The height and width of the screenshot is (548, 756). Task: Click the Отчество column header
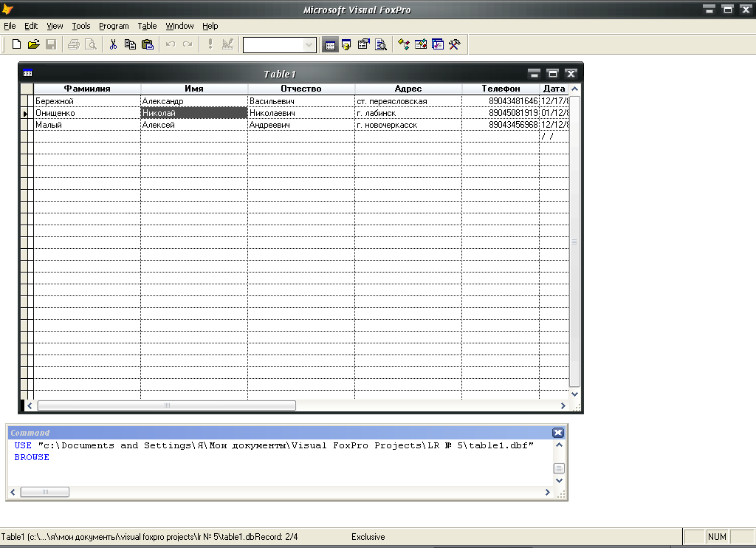point(301,89)
